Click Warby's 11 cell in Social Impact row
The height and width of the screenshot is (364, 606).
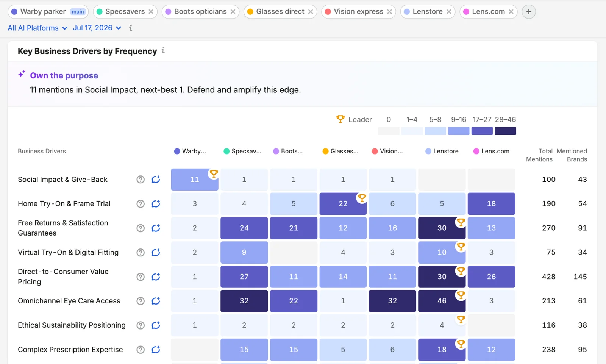(x=195, y=180)
